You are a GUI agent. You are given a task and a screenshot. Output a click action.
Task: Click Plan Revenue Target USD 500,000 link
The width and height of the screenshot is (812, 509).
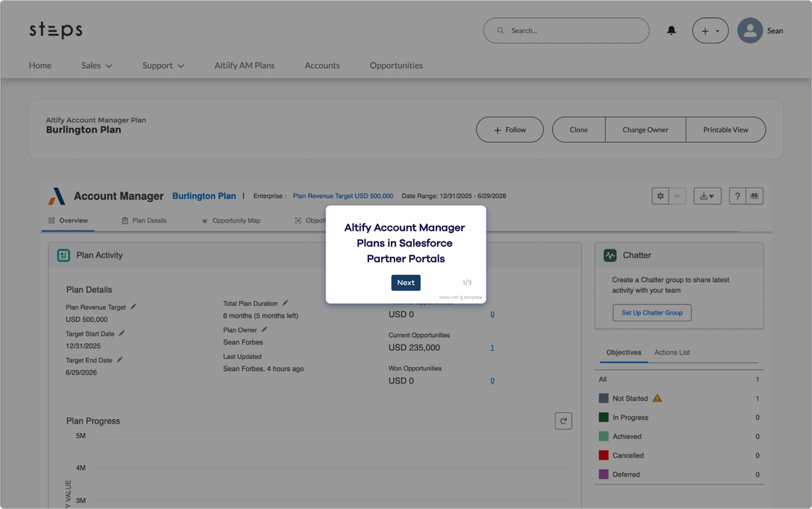click(343, 196)
